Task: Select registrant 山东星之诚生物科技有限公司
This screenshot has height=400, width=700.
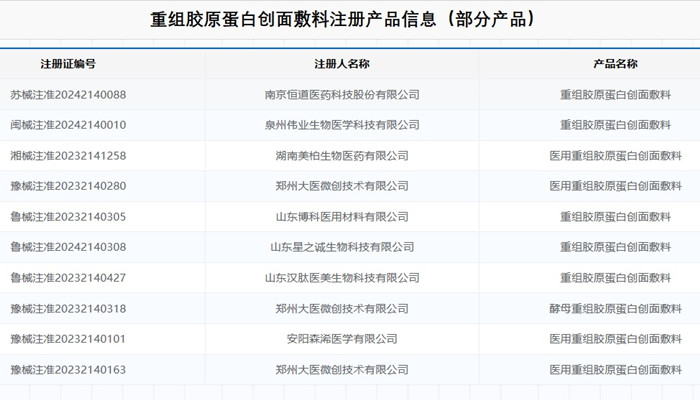Action: pyautogui.click(x=342, y=247)
